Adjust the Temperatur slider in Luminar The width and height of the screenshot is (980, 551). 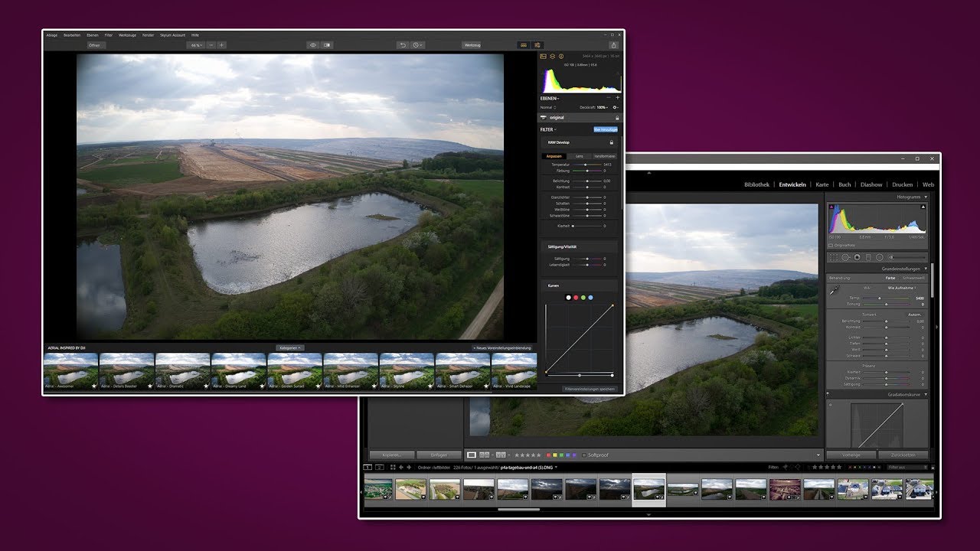click(587, 165)
